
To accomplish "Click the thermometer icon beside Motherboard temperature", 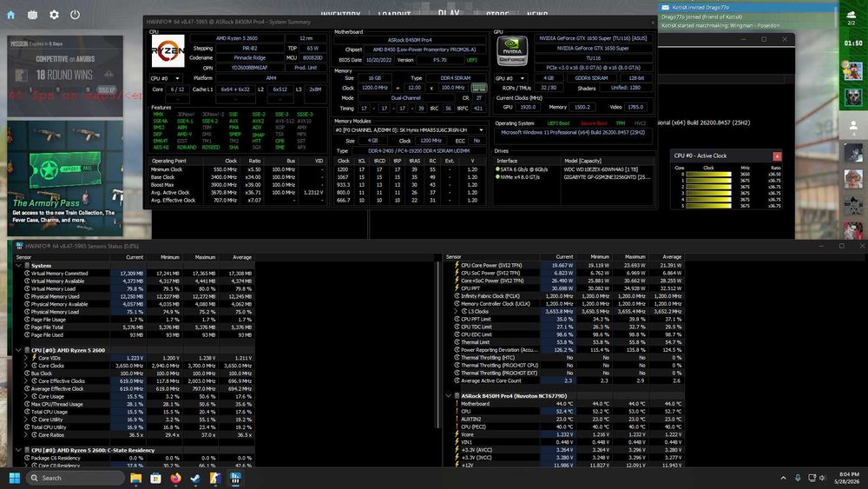I will pyautogui.click(x=457, y=404).
